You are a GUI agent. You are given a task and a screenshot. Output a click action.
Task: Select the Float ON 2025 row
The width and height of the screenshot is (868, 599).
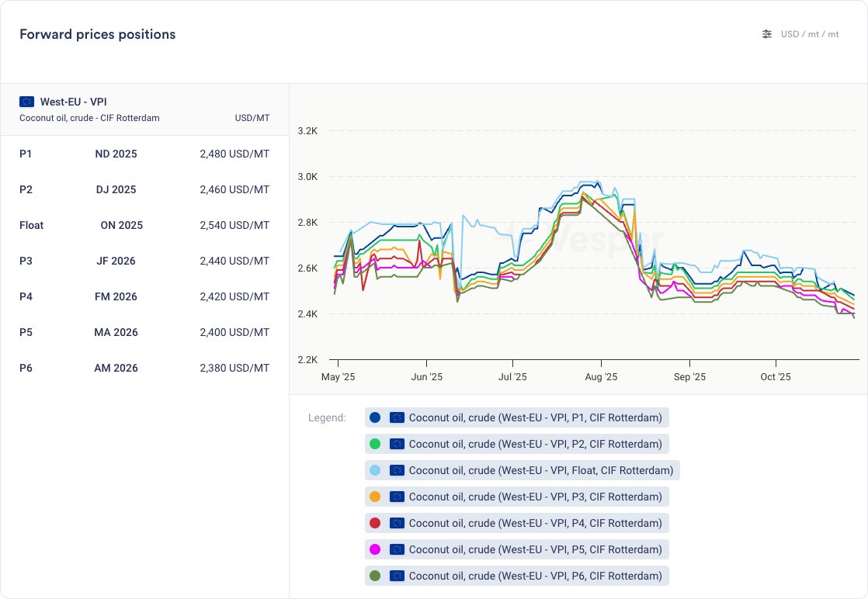coord(144,225)
